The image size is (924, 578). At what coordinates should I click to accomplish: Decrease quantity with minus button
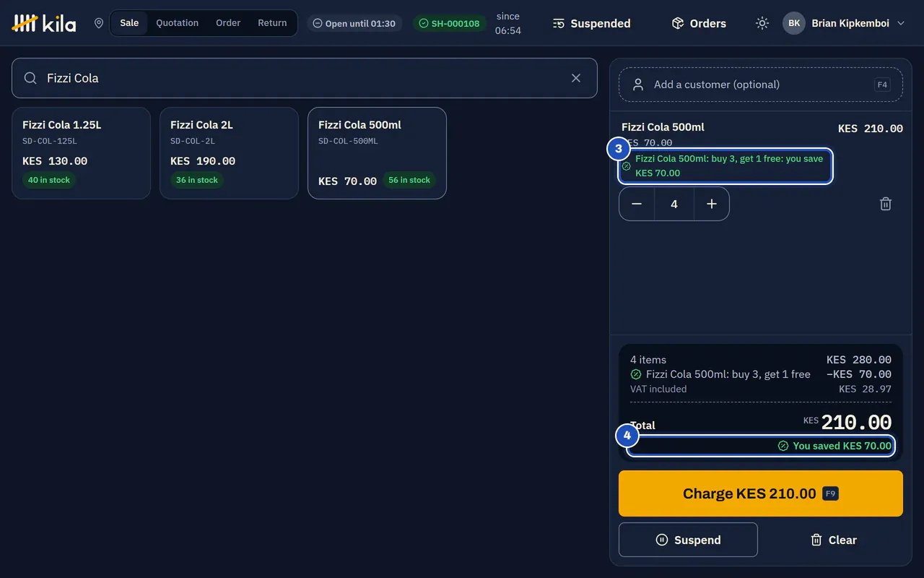point(637,204)
